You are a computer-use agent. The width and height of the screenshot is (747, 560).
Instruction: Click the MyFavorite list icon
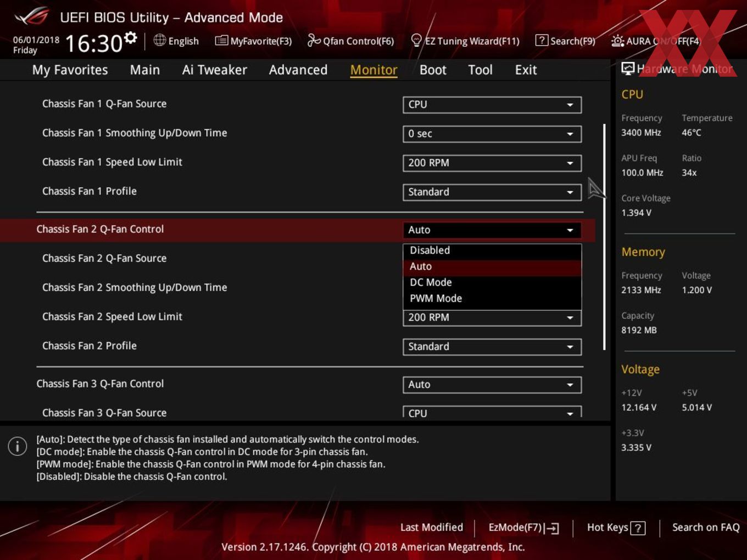[x=221, y=41]
